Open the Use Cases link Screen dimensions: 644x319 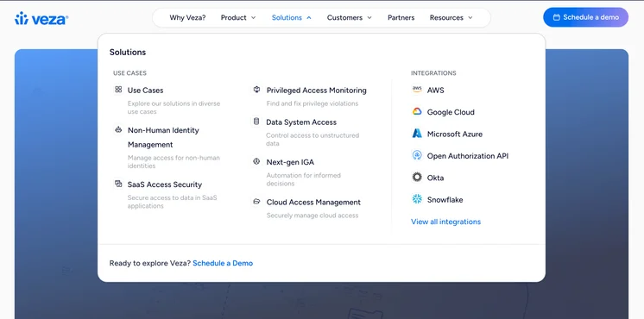(145, 91)
